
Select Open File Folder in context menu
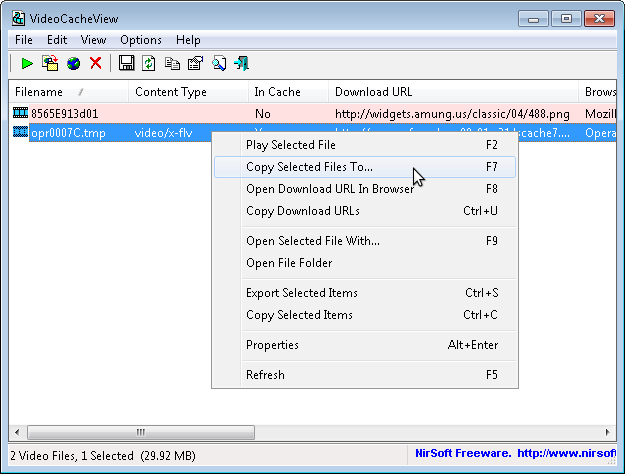coord(365,263)
